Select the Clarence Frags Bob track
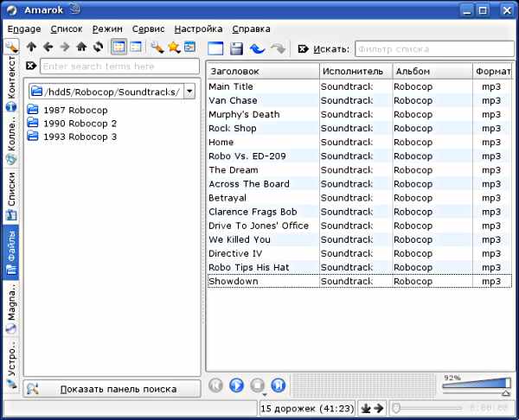This screenshot has height=420, width=519. (359, 212)
